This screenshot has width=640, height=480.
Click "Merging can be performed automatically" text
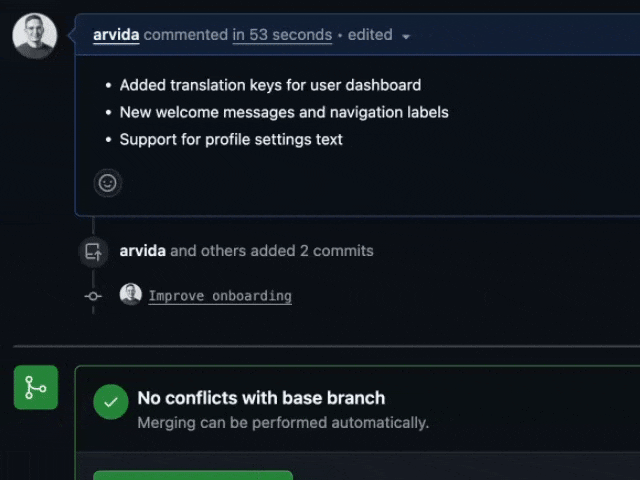pos(283,422)
